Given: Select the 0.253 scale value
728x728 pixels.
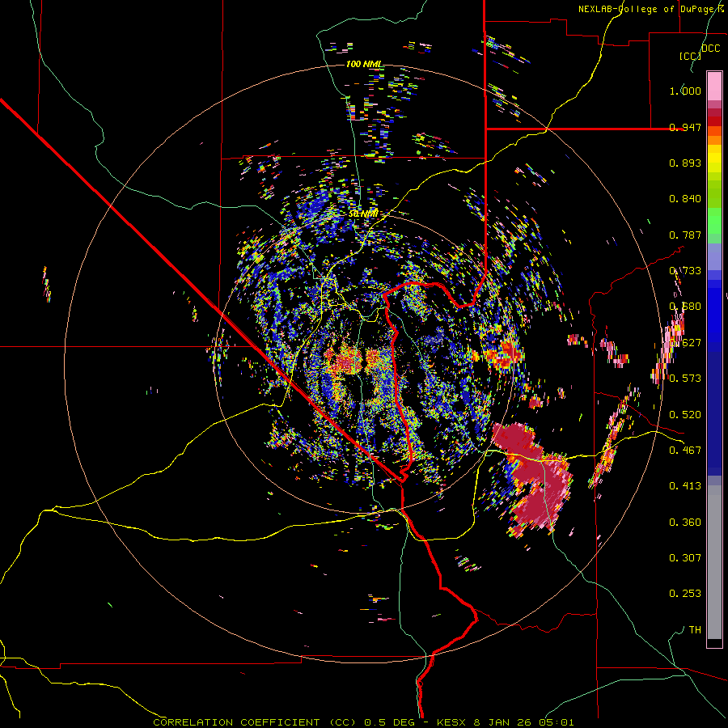Looking at the screenshot, I should tap(685, 594).
